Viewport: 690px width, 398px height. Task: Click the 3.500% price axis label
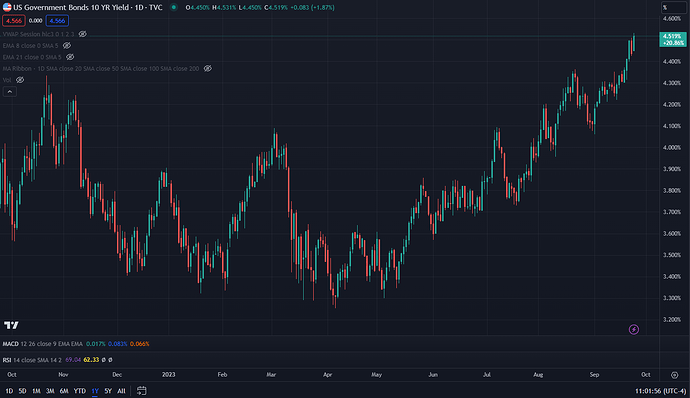[672, 255]
